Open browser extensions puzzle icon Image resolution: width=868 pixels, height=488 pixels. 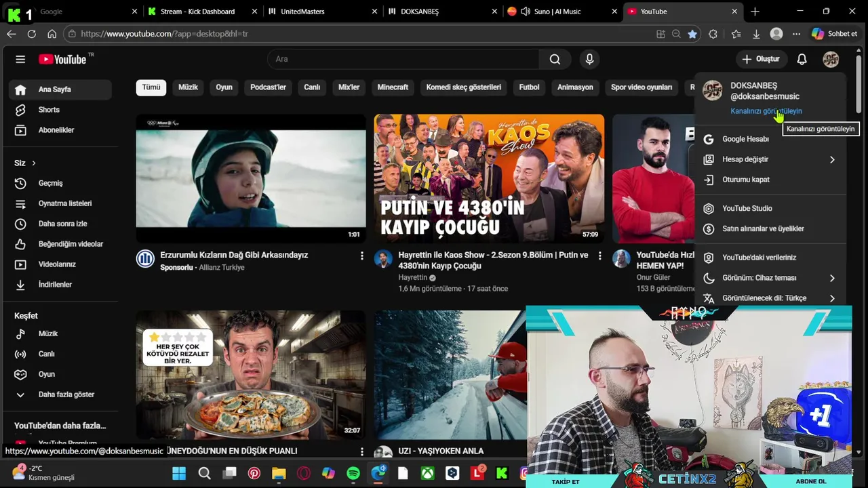point(713,34)
